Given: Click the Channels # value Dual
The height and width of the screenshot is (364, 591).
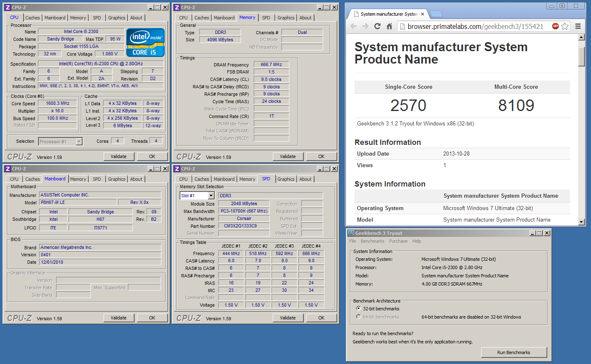Looking at the screenshot, I should pyautogui.click(x=303, y=32).
